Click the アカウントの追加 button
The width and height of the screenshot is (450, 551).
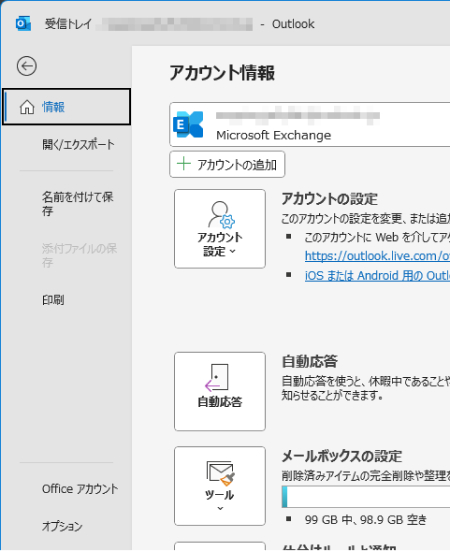tap(227, 164)
